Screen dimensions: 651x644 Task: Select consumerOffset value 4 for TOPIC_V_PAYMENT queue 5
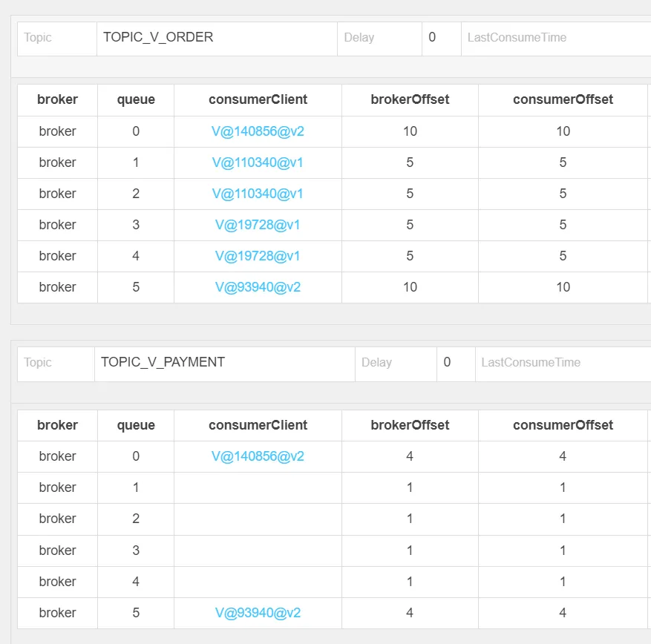[x=563, y=613]
